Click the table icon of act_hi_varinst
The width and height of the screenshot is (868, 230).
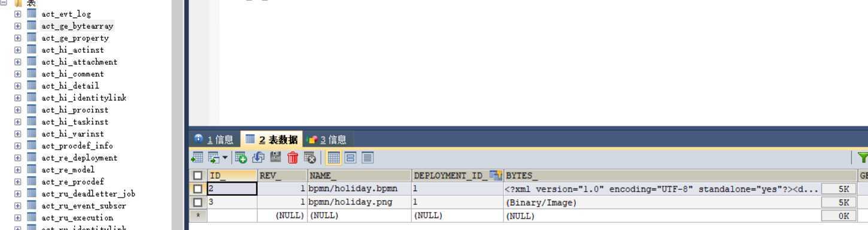point(32,133)
